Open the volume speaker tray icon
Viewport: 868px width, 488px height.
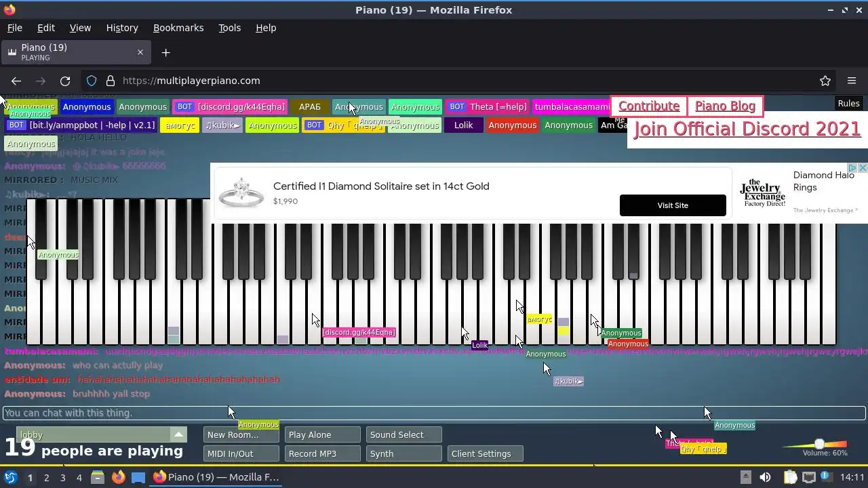(765, 477)
